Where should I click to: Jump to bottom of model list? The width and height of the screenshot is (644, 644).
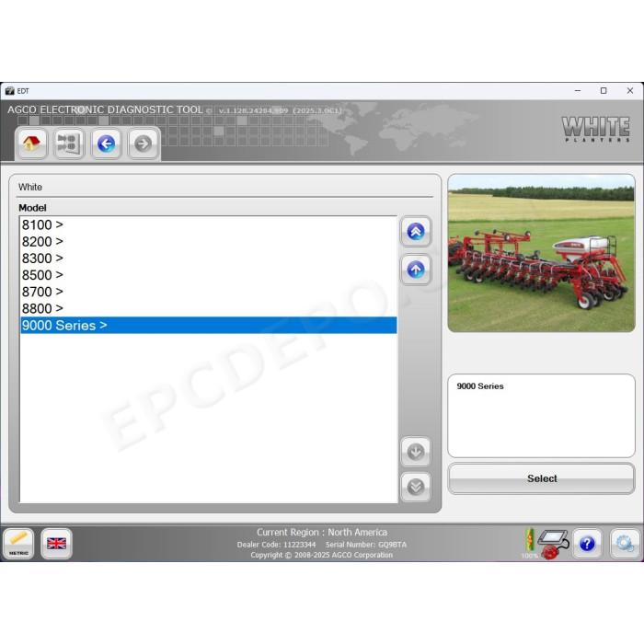tap(416, 487)
